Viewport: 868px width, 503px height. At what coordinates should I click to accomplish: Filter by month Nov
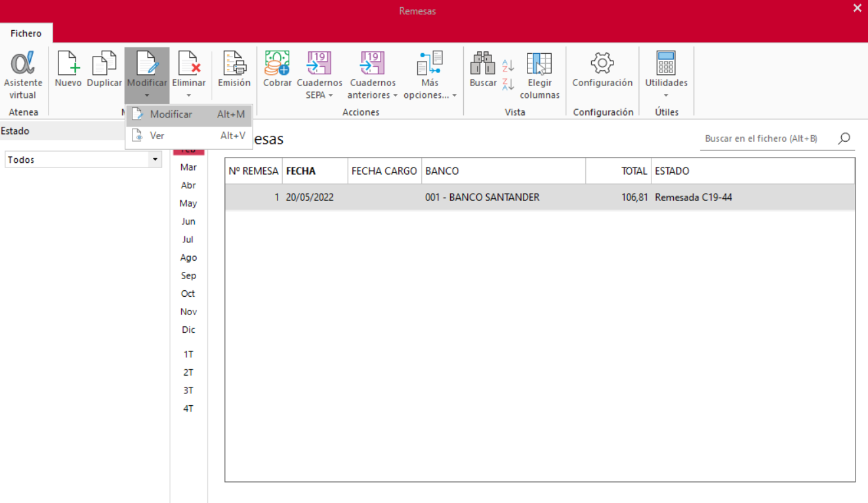tap(188, 312)
